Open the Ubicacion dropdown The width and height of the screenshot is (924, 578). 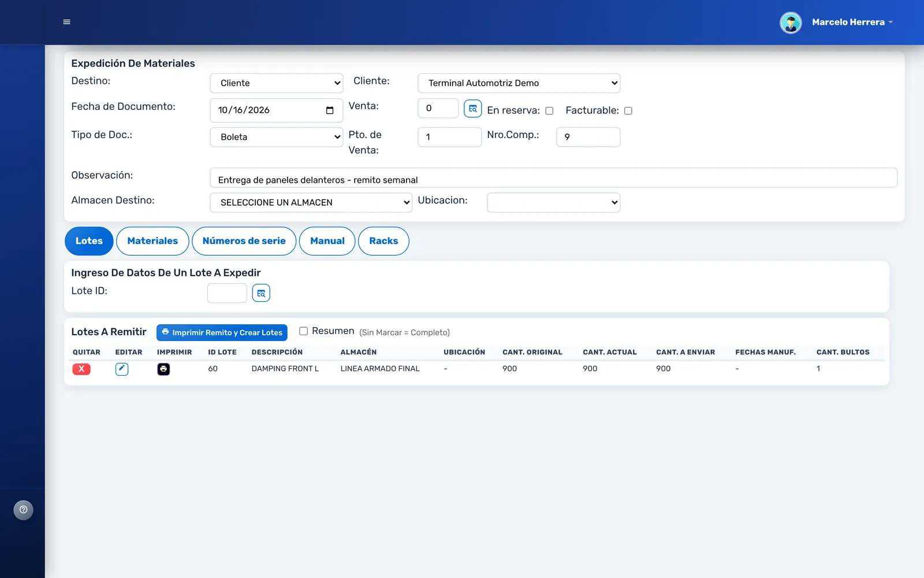pyautogui.click(x=554, y=202)
